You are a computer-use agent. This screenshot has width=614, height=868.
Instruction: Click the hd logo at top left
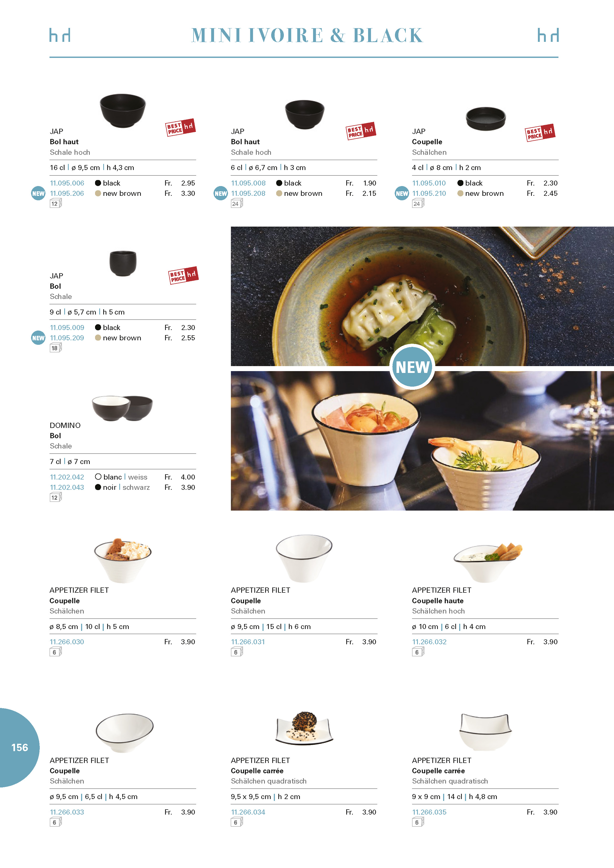coord(60,35)
